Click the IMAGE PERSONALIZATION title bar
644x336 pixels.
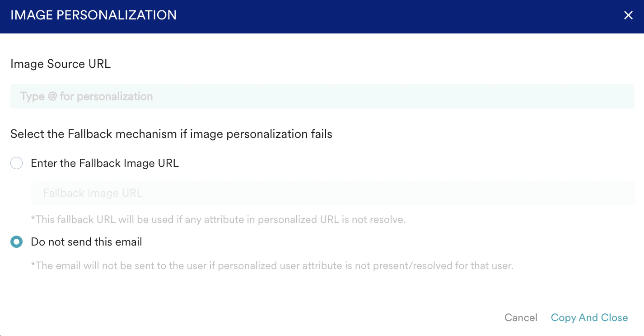click(x=93, y=15)
